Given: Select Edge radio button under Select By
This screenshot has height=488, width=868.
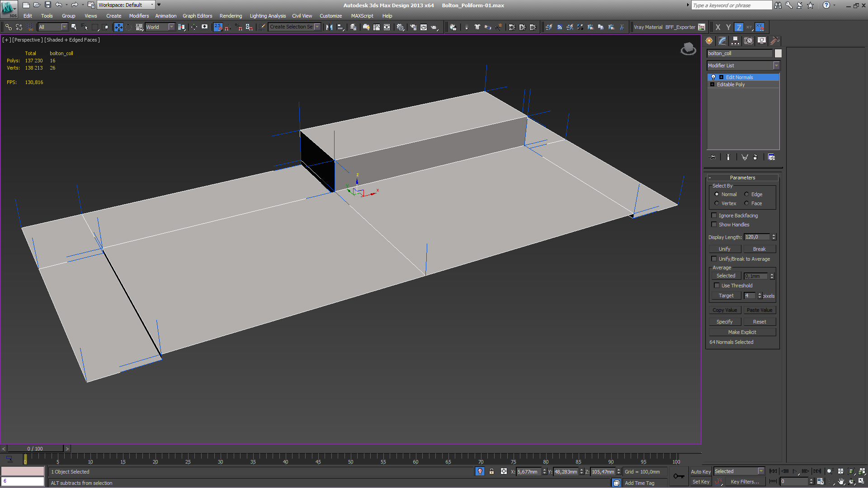Looking at the screenshot, I should click(x=746, y=194).
